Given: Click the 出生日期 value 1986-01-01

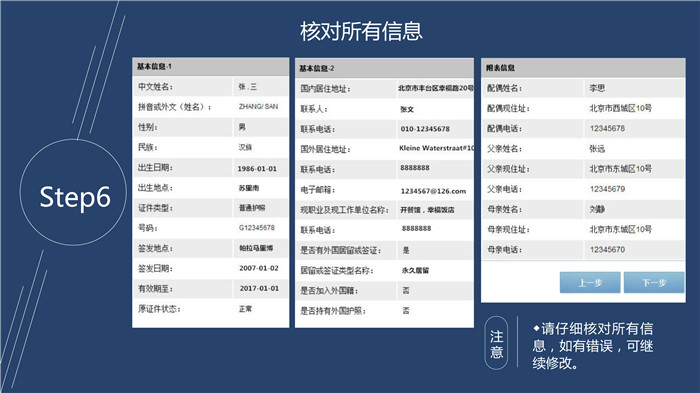Looking at the screenshot, I should (257, 169).
